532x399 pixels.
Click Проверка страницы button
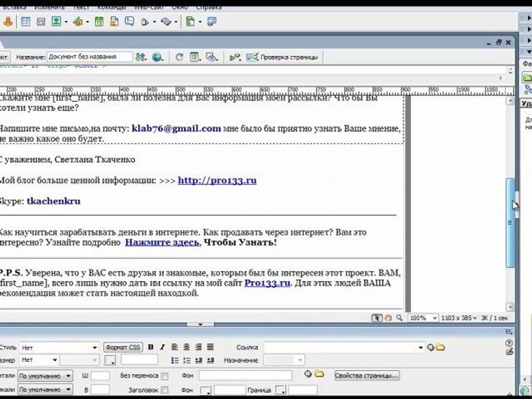click(282, 57)
